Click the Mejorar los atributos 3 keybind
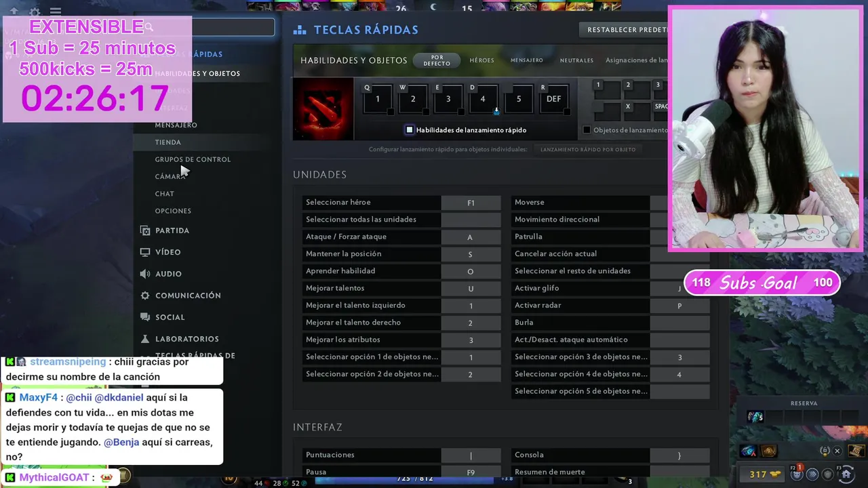Image resolution: width=868 pixels, height=488 pixels. click(x=471, y=340)
